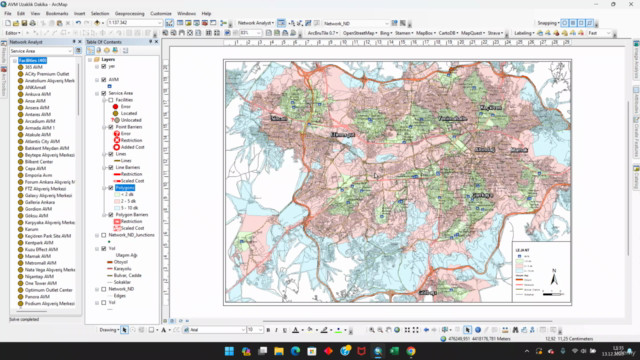Select the Zoom In tool on bottom toolbar
The height and width of the screenshot is (360, 640).
[372, 330]
